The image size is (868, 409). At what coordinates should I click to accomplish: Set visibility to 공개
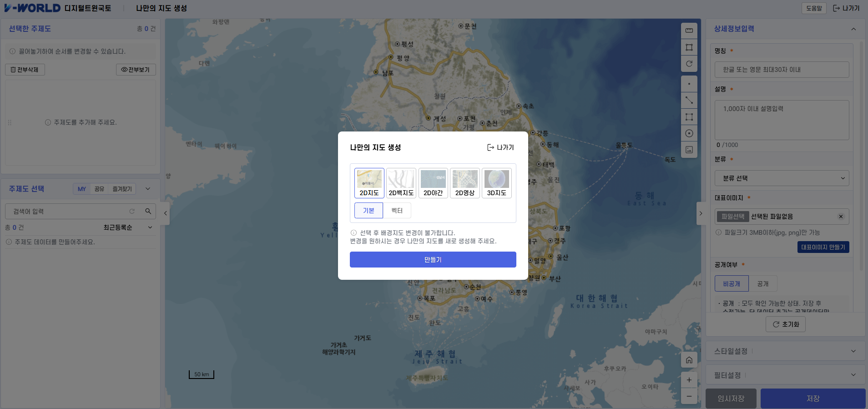(x=762, y=284)
